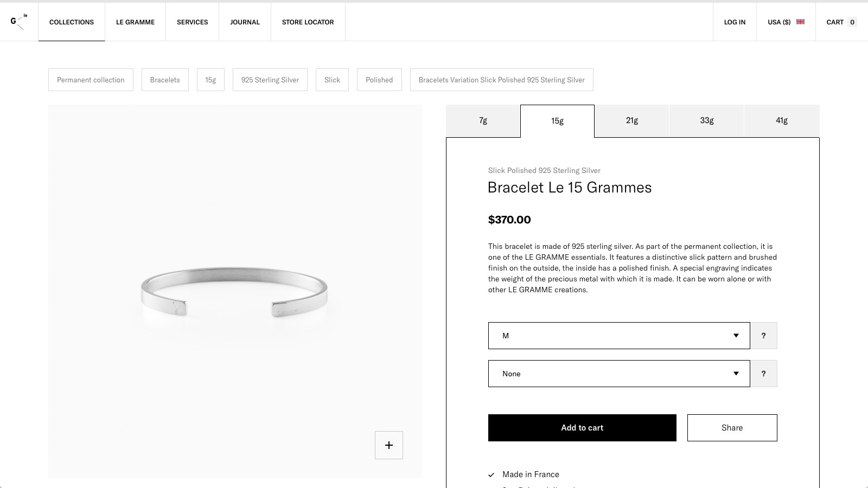Open size help via the question mark icon
This screenshot has height=488, width=868.
coord(764,335)
